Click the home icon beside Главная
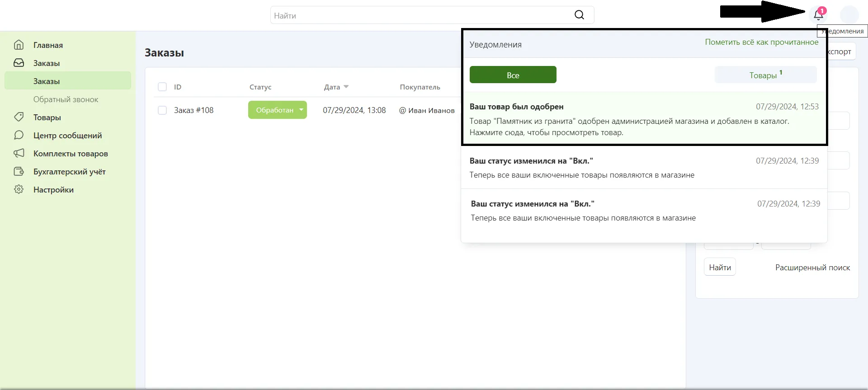The height and width of the screenshot is (390, 868). [19, 45]
